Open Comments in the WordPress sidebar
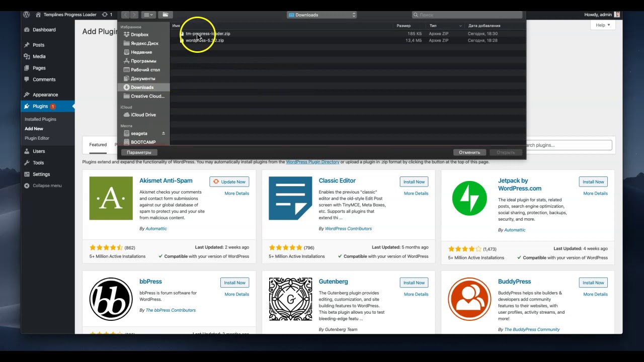This screenshot has height=362, width=644. point(44,79)
